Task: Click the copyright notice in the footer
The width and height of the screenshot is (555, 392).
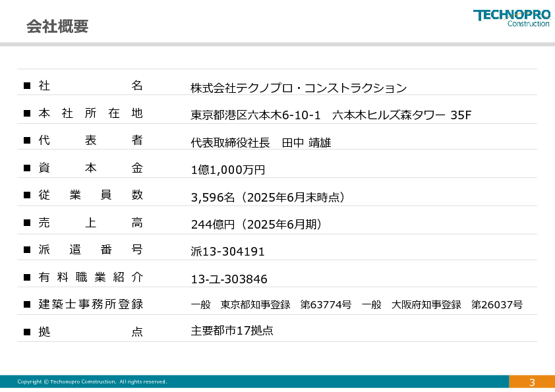Action: coord(92,382)
